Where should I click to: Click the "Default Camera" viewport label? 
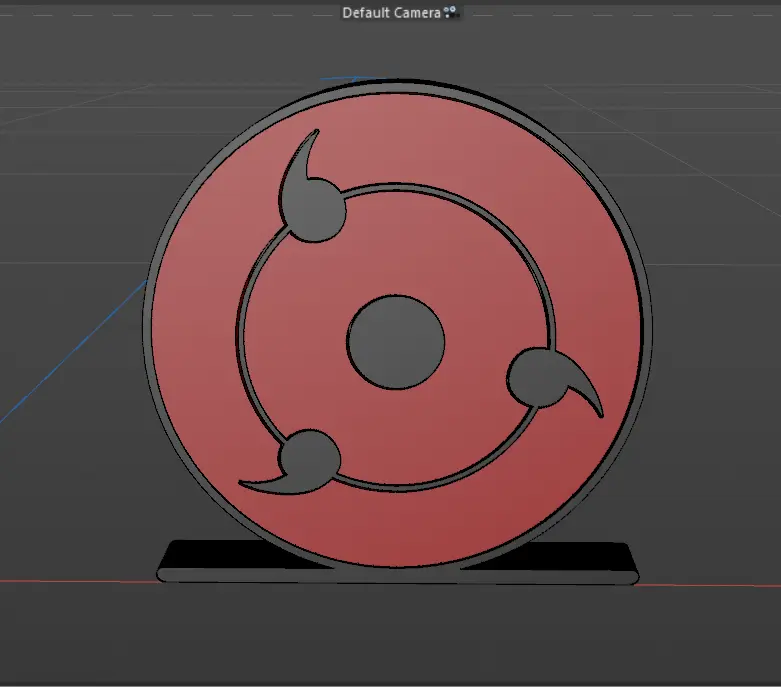(391, 13)
